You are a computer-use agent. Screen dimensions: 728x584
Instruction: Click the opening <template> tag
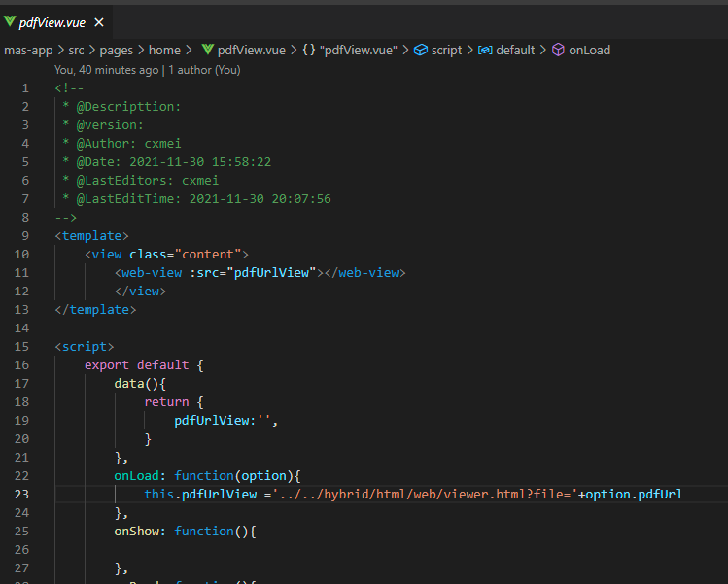point(91,236)
